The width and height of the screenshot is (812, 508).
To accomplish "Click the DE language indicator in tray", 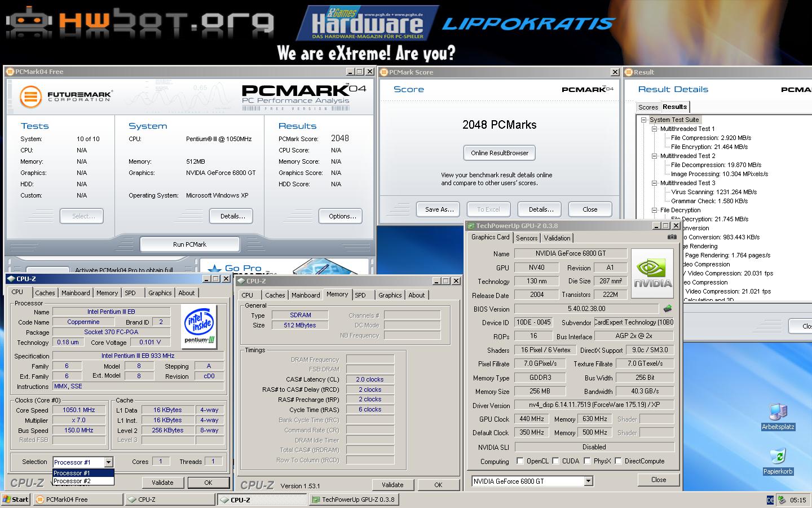I will (x=770, y=500).
